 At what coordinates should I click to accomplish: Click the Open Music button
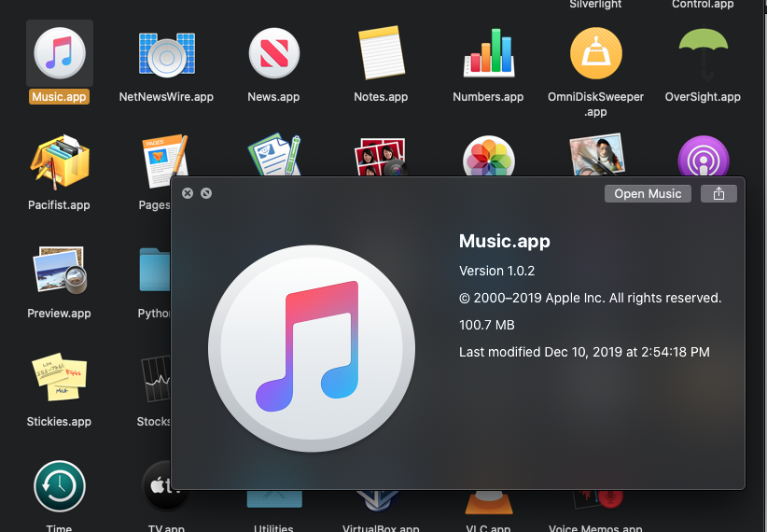[x=648, y=194]
